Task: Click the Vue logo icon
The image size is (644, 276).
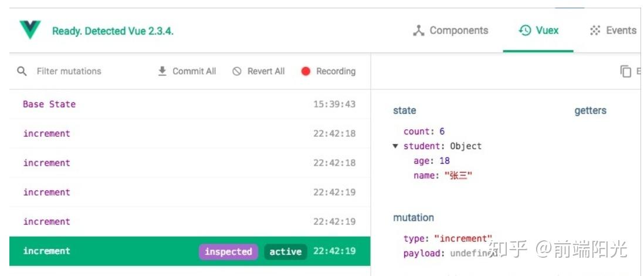Action: click(x=29, y=30)
